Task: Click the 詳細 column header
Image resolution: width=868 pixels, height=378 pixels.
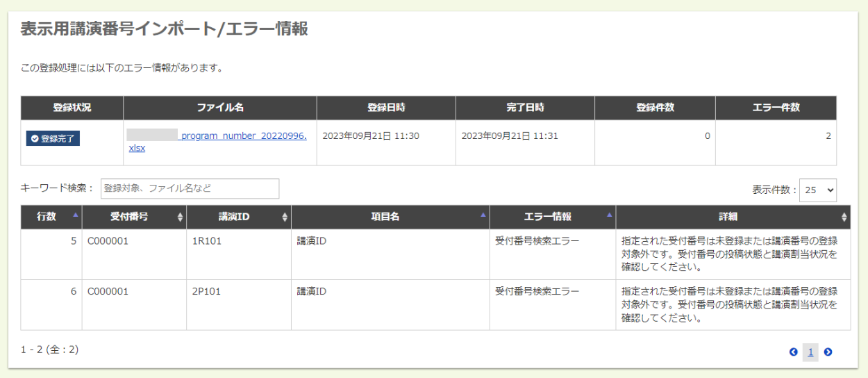Action: click(x=728, y=217)
